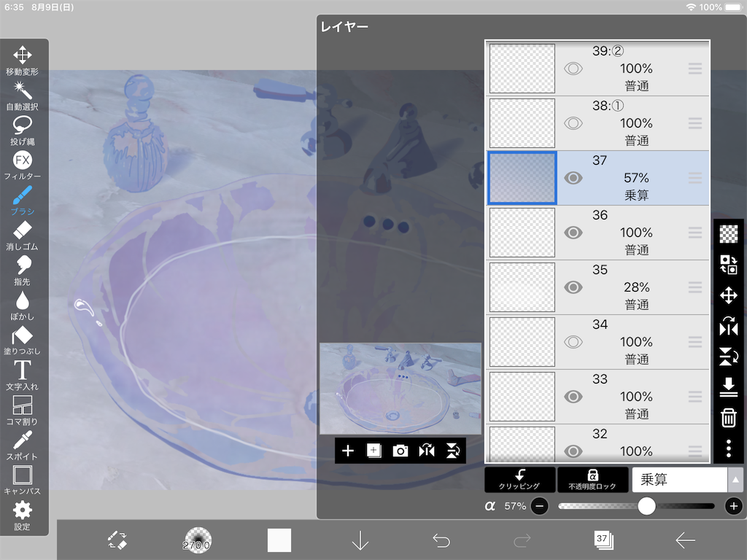The image size is (747, 560).
Task: Merge layer down with download-arrow icon
Action: [729, 387]
